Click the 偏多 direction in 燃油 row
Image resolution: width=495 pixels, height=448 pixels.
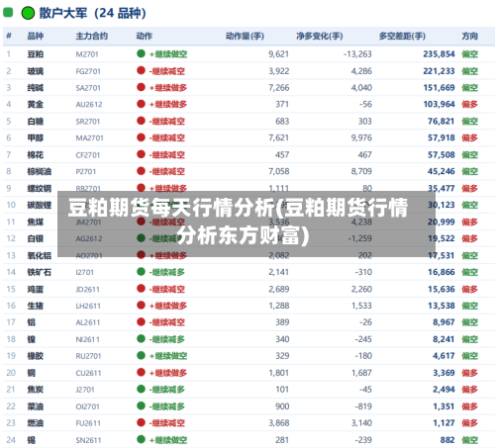coord(470,423)
